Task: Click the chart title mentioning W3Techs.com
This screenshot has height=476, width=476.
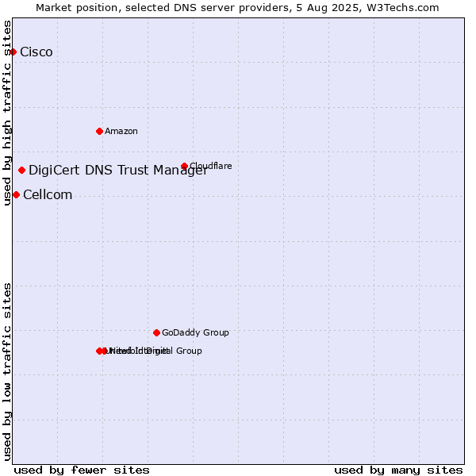Action: pos(237,8)
